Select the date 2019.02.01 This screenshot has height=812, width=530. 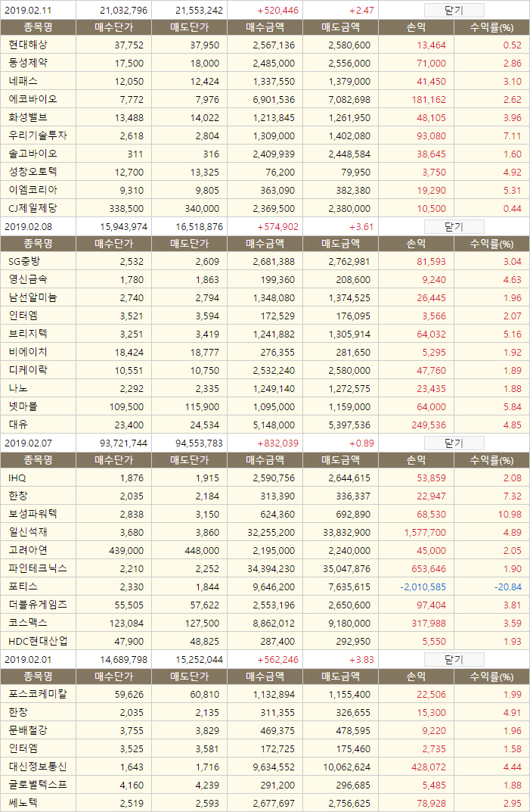29,660
